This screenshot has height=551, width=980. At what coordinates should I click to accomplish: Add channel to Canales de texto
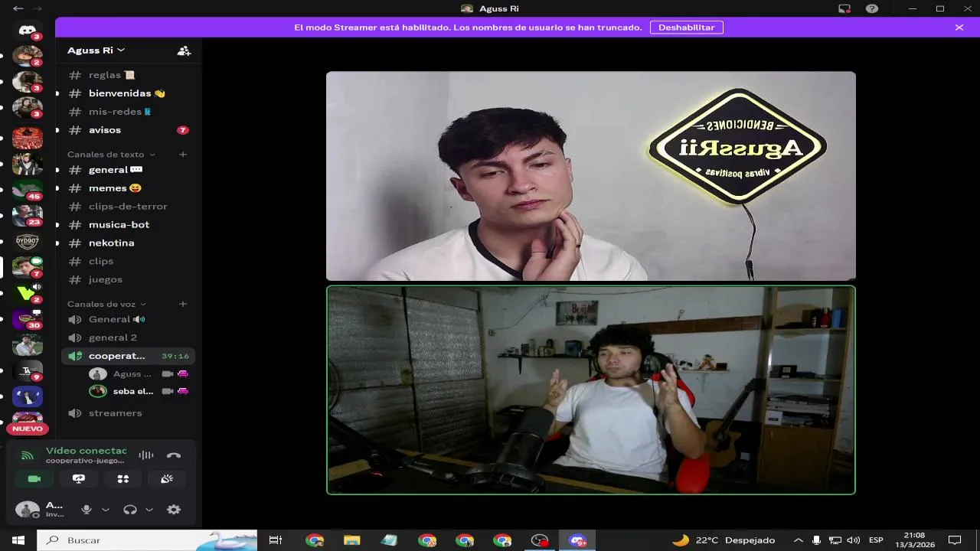(183, 154)
